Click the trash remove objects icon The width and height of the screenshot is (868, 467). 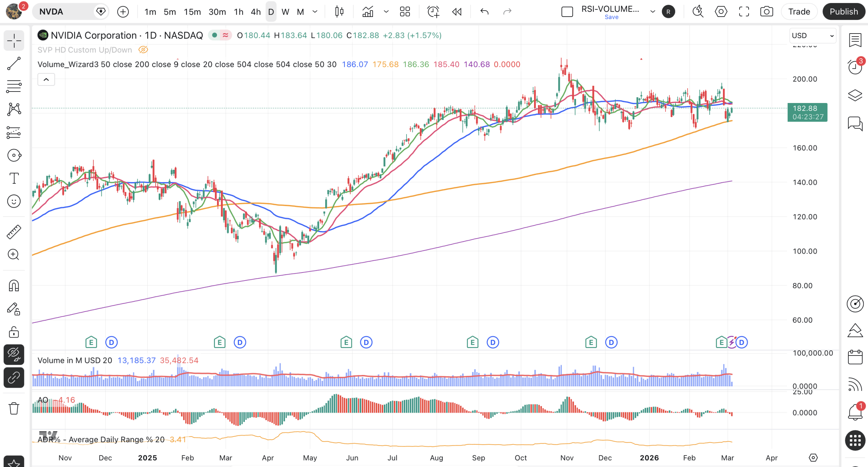click(14, 408)
